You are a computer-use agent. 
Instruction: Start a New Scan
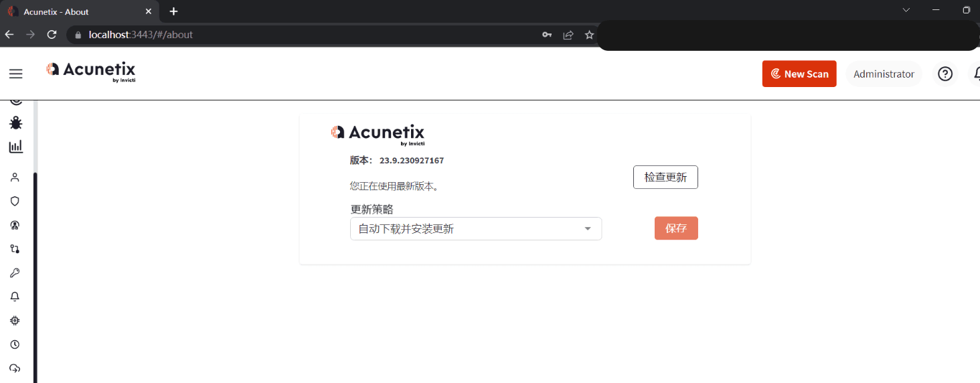[799, 74]
